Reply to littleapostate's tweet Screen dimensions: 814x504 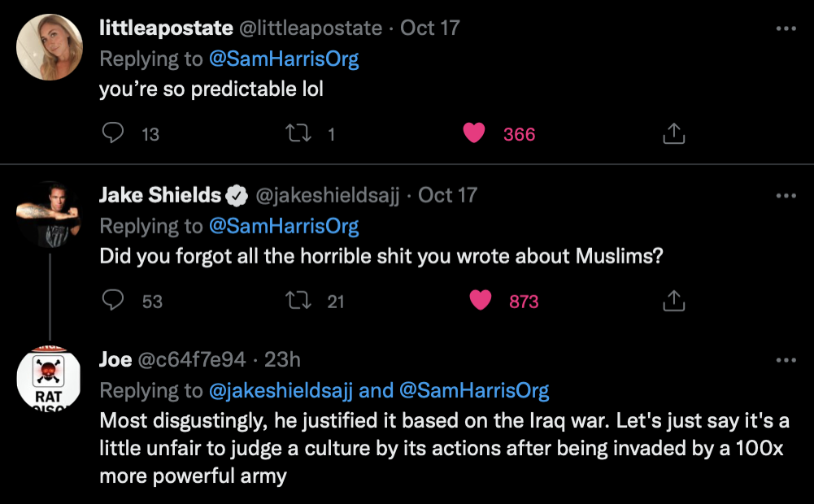(x=112, y=133)
